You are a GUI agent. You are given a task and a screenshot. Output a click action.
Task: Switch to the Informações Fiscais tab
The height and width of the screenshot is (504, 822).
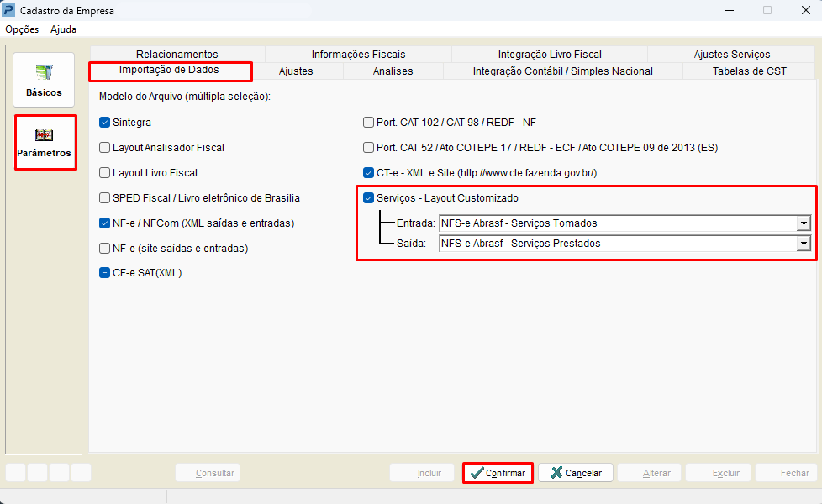pos(359,54)
